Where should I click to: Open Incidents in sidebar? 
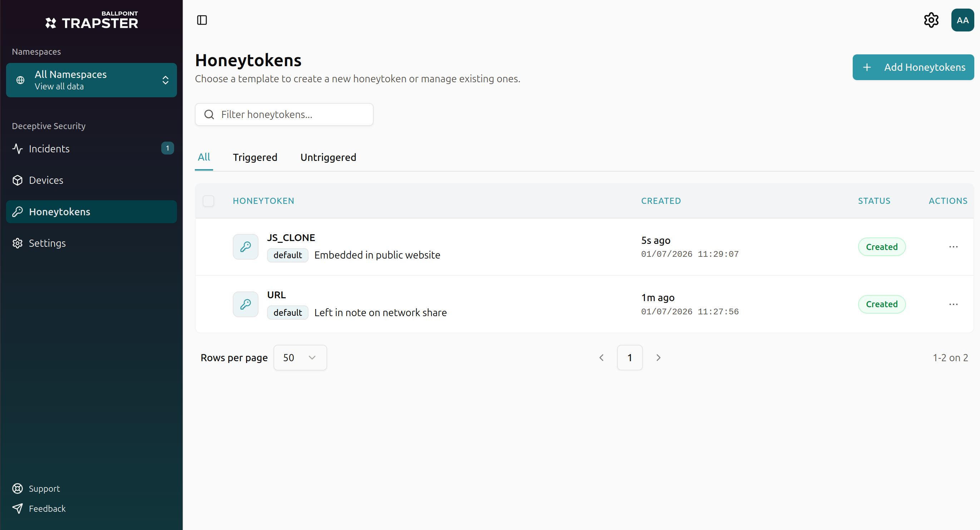click(92, 149)
